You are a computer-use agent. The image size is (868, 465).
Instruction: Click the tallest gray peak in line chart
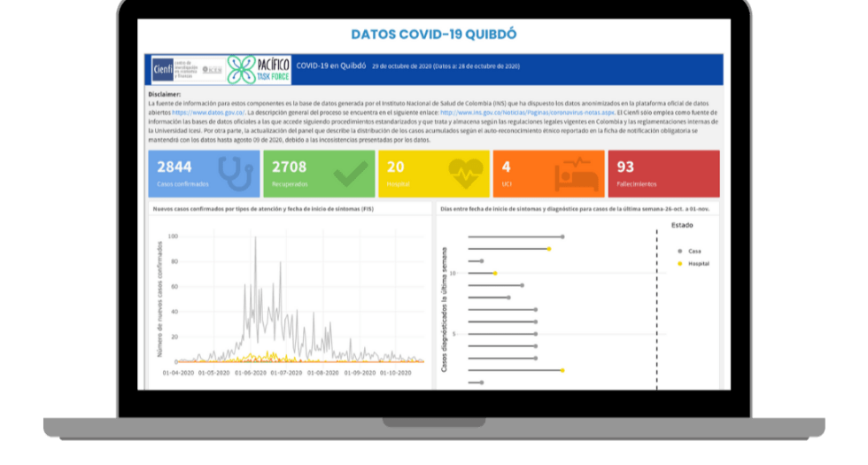[x=256, y=237]
